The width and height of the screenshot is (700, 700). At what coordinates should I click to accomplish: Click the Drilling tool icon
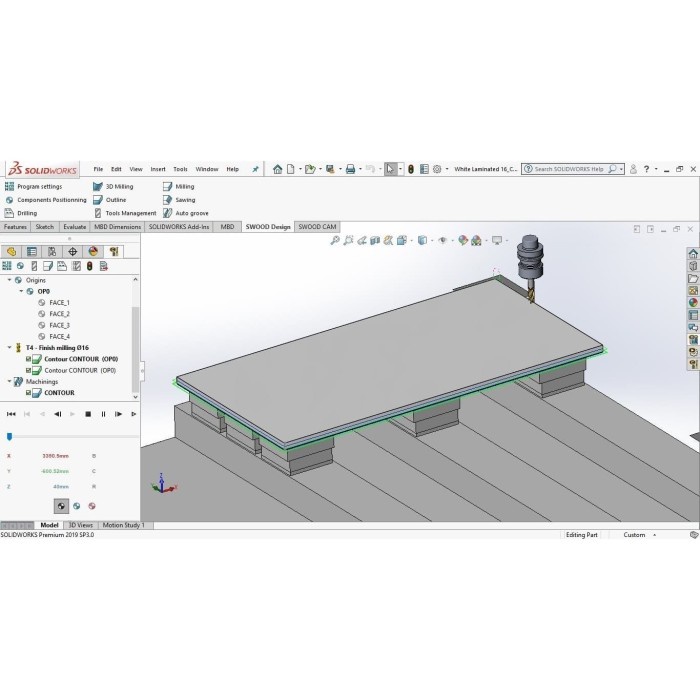tap(9, 213)
